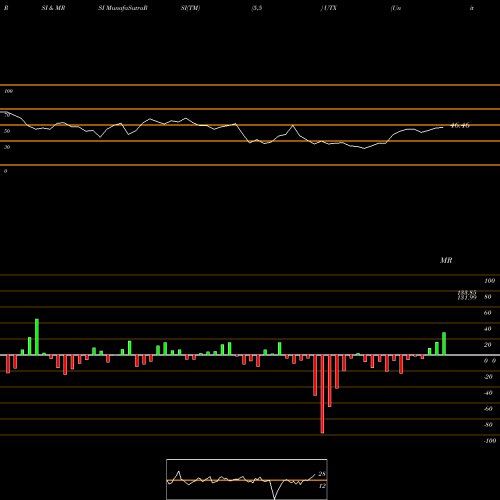Click value 28 in mini chart
500x500 pixels.
click(x=322, y=474)
